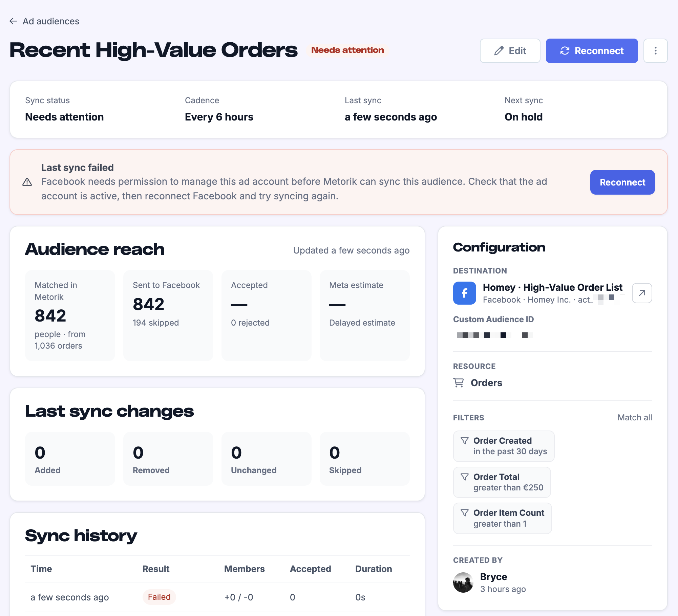Image resolution: width=678 pixels, height=616 pixels.
Task: Open the three-dot more options menu
Action: tap(655, 51)
